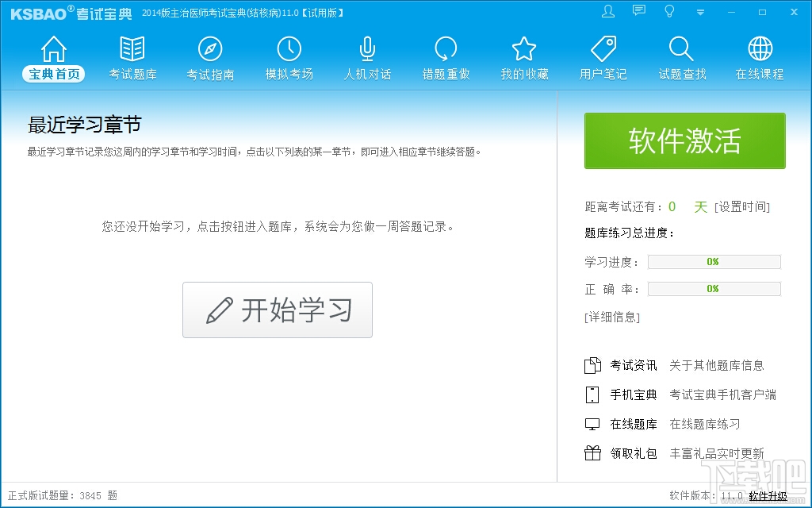Open the 模拟考场 clock icon
The width and height of the screenshot is (812, 508).
pos(289,48)
